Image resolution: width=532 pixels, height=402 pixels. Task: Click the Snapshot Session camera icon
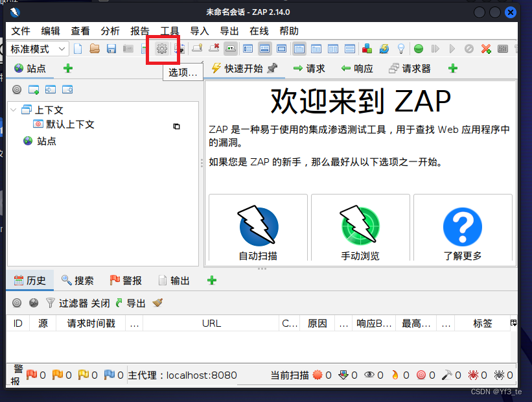[x=128, y=49]
